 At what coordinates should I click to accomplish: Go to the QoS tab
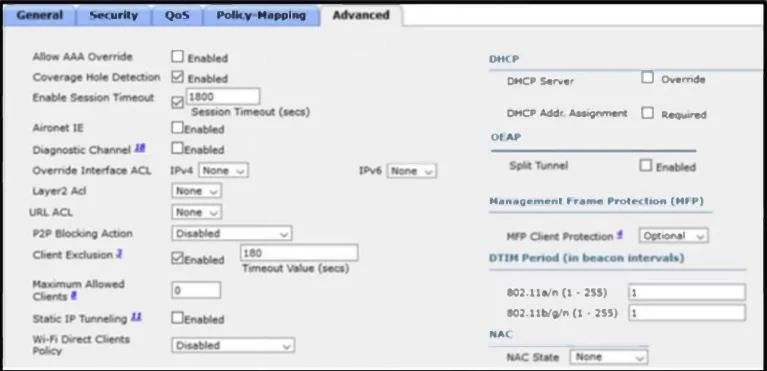click(x=177, y=16)
